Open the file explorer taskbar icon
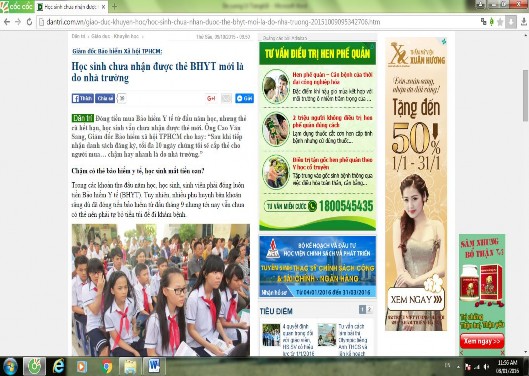 130,367
